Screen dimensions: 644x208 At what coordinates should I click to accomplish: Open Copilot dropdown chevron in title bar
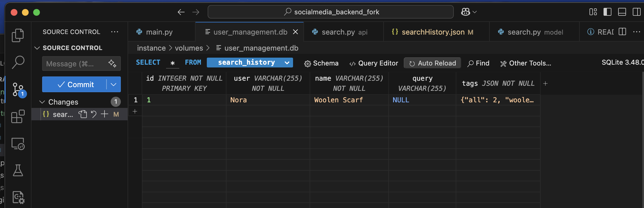click(x=475, y=12)
